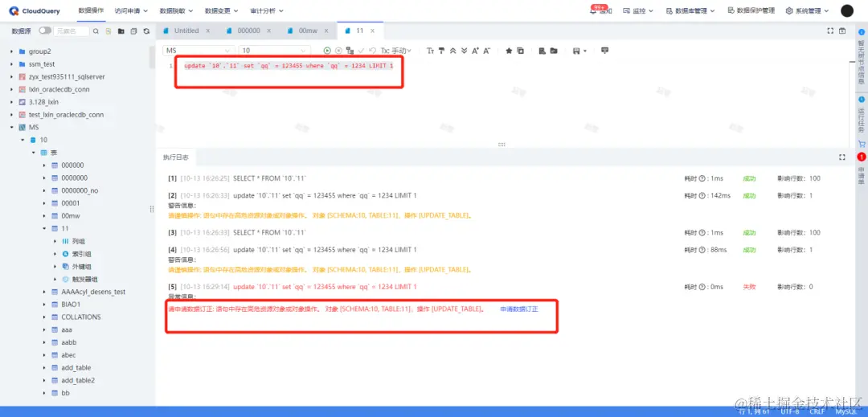Open notifications bell with 99+ badge

pyautogui.click(x=600, y=10)
